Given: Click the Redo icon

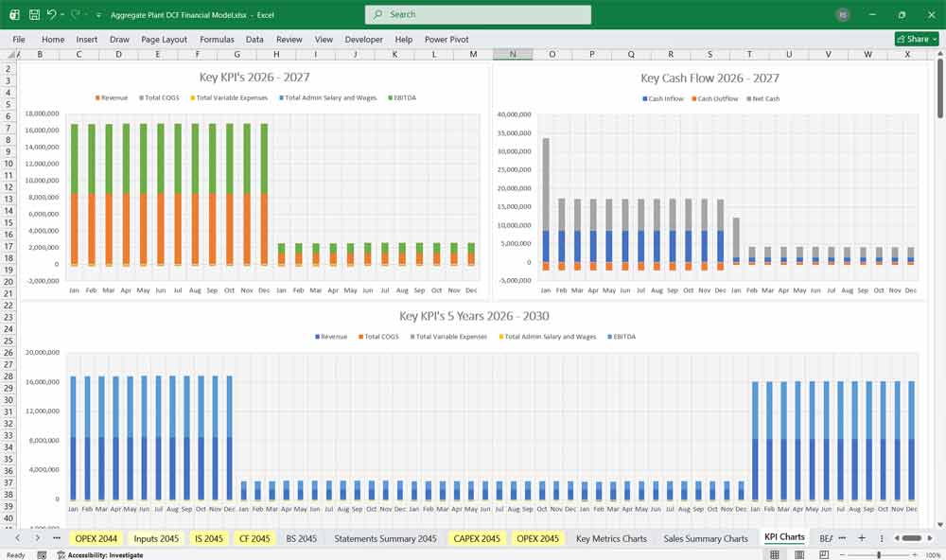Looking at the screenshot, I should 75,14.
